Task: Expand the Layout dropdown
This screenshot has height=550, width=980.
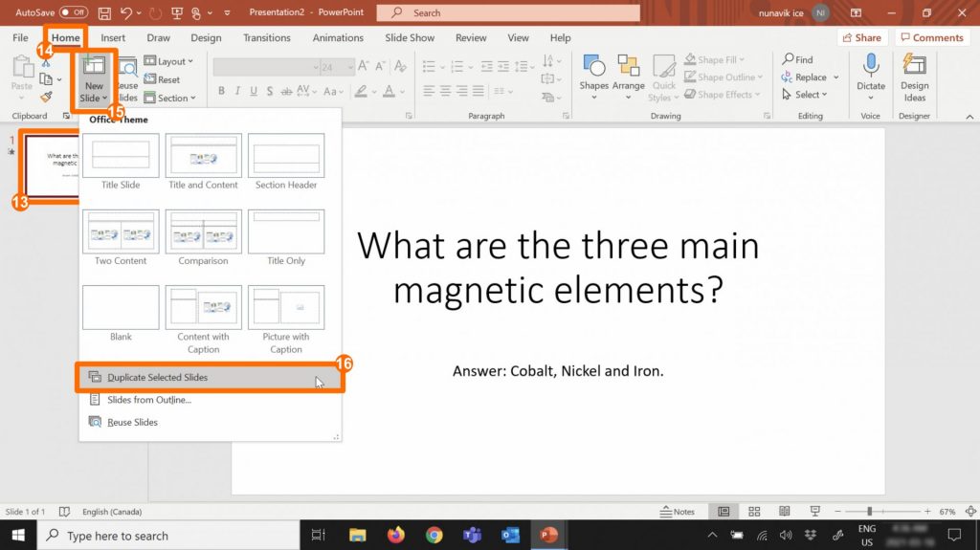Action: point(168,61)
